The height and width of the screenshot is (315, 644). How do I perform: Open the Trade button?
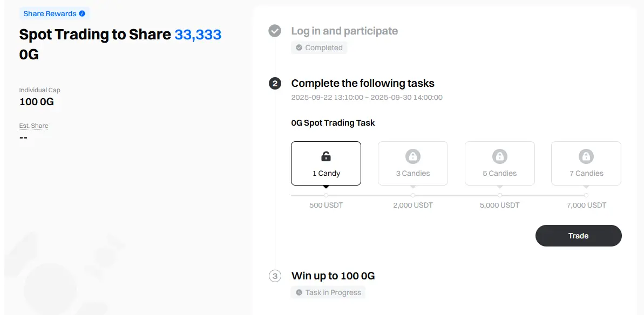(x=578, y=235)
